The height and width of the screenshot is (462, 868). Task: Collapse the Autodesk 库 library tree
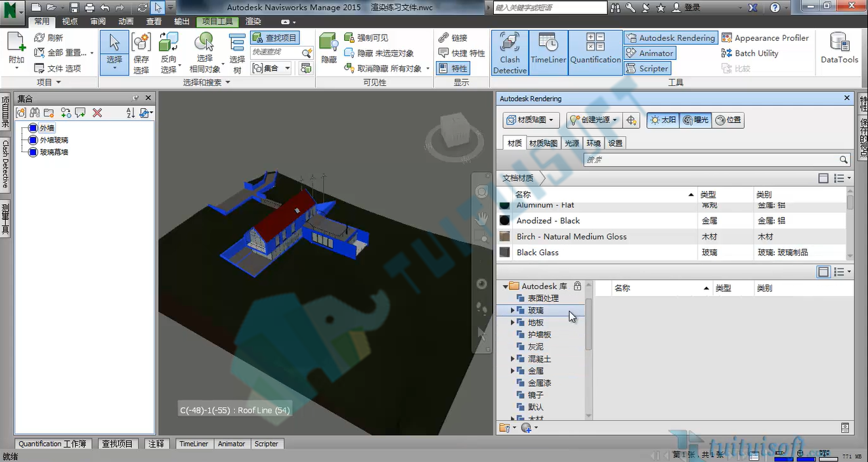pos(506,286)
